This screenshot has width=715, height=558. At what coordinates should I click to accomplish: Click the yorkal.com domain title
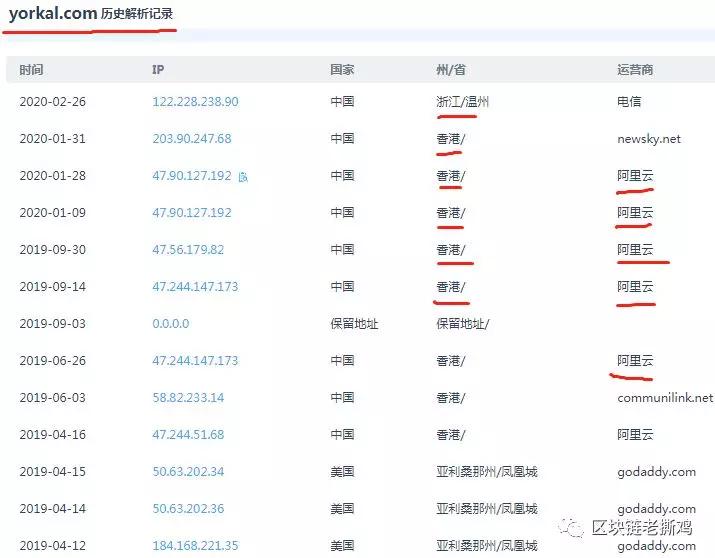pos(52,15)
